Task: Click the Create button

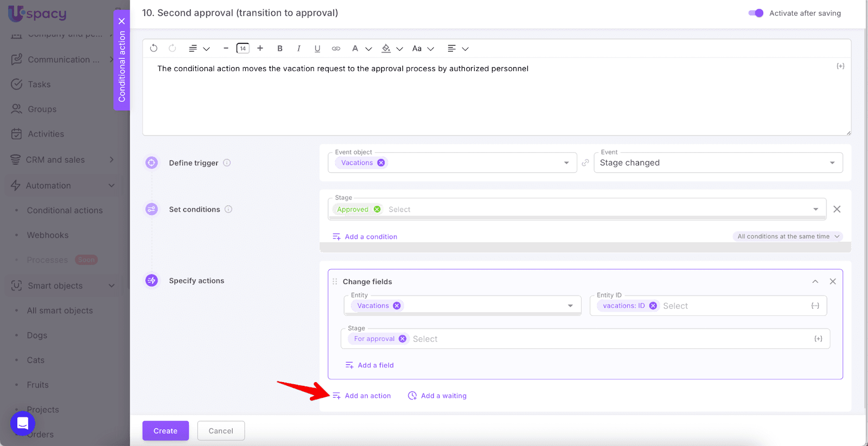Action: (x=165, y=431)
